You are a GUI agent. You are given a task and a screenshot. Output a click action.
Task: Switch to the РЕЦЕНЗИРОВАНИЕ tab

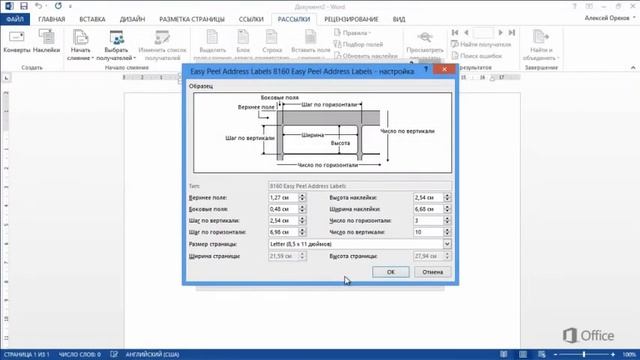pos(351,19)
